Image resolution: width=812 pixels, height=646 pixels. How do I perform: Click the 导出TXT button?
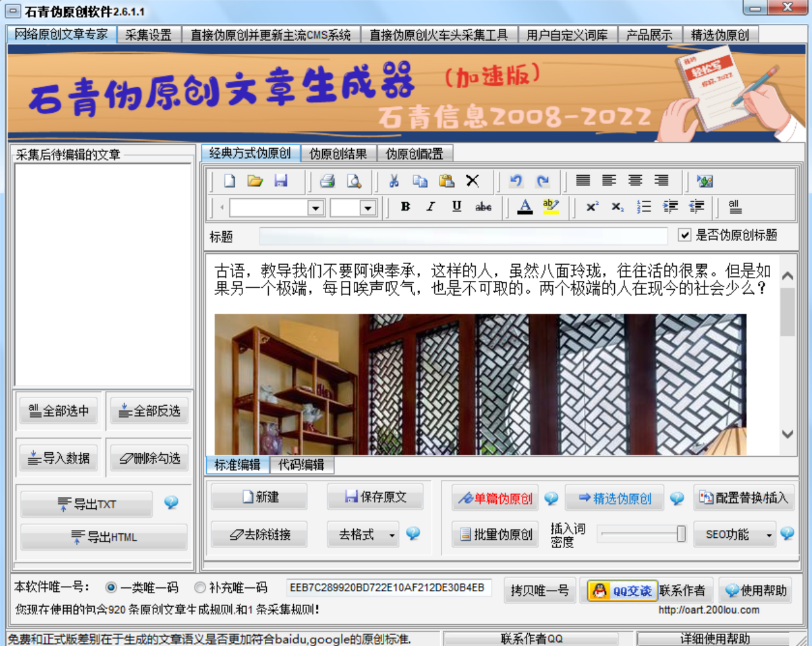[87, 504]
